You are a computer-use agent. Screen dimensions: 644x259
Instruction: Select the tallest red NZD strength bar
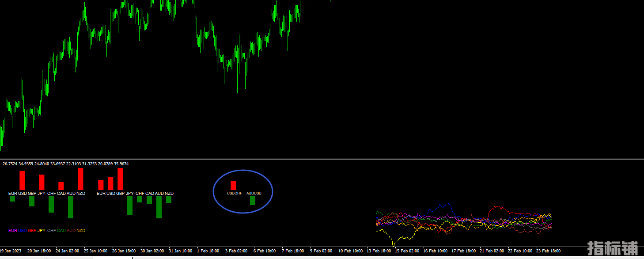coord(80,179)
